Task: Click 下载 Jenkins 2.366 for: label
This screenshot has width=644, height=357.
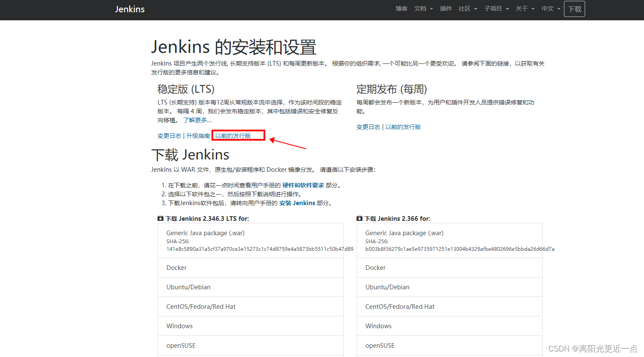Action: point(398,219)
